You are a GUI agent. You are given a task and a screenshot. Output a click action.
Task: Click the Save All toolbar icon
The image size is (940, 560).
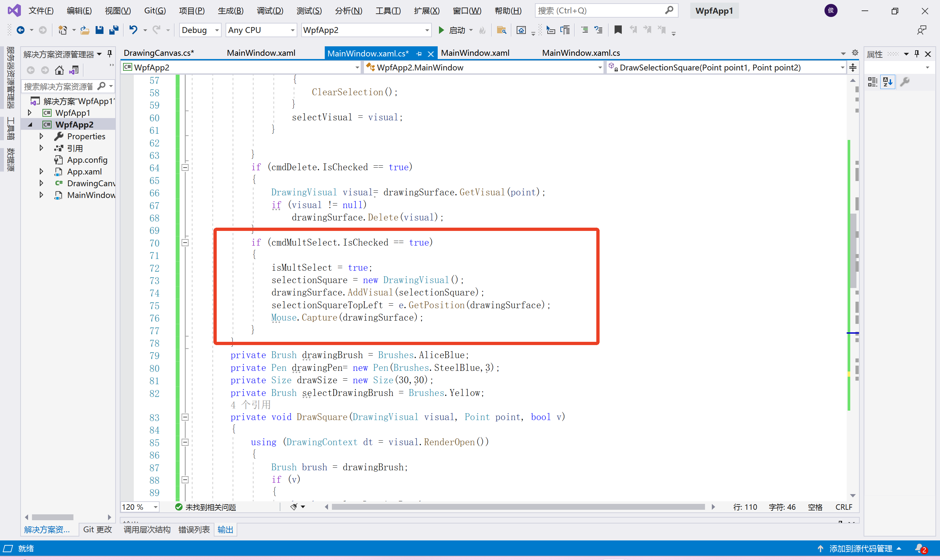point(114,30)
